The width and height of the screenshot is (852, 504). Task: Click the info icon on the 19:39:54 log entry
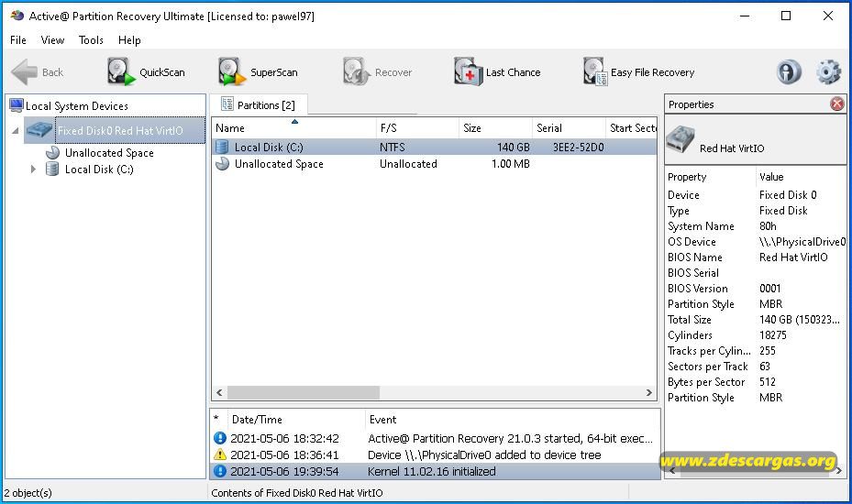219,471
